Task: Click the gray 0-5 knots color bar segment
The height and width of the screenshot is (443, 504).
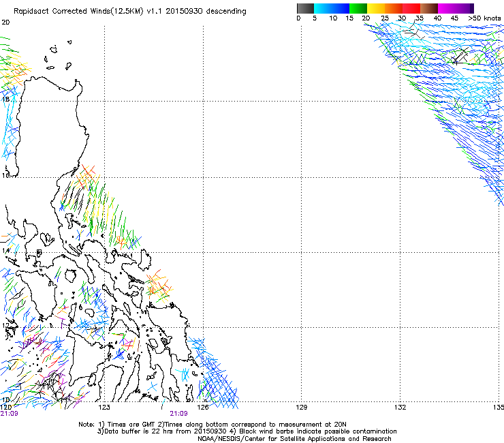Action: pos(305,8)
